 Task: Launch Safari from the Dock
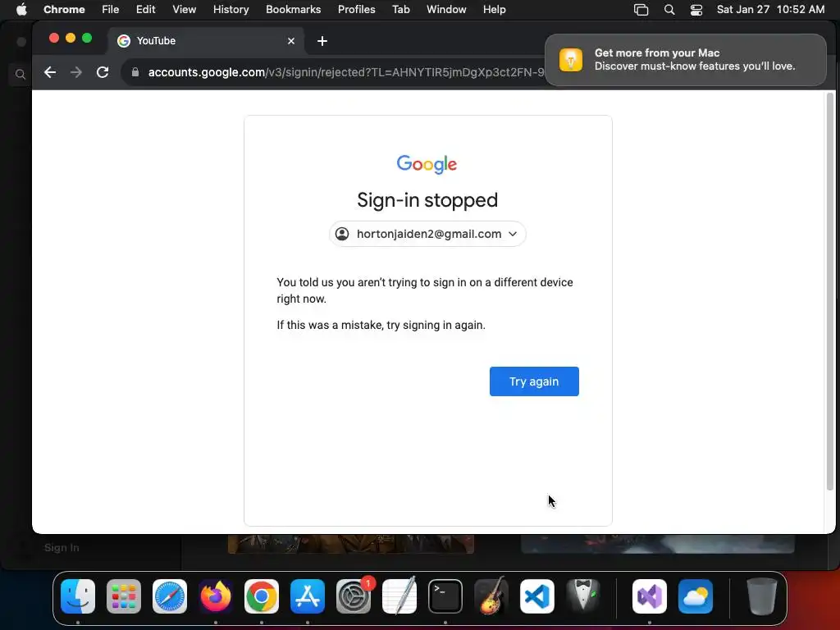pyautogui.click(x=170, y=596)
